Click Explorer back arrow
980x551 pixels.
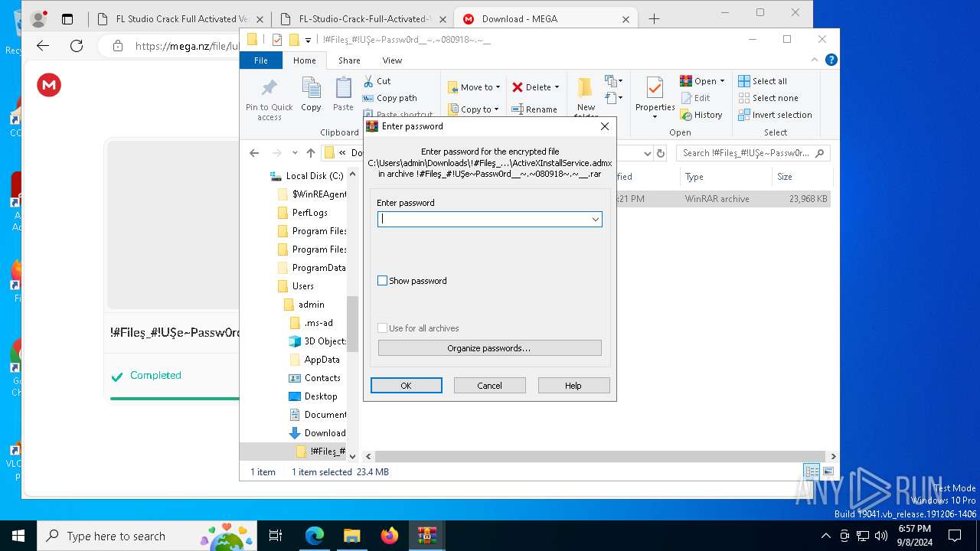[254, 153]
